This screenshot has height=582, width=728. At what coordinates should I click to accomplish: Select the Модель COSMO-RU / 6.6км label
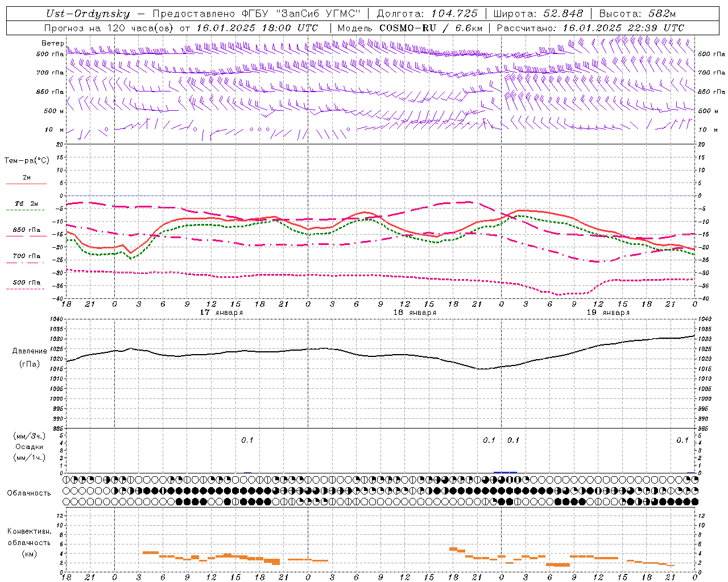(409, 28)
